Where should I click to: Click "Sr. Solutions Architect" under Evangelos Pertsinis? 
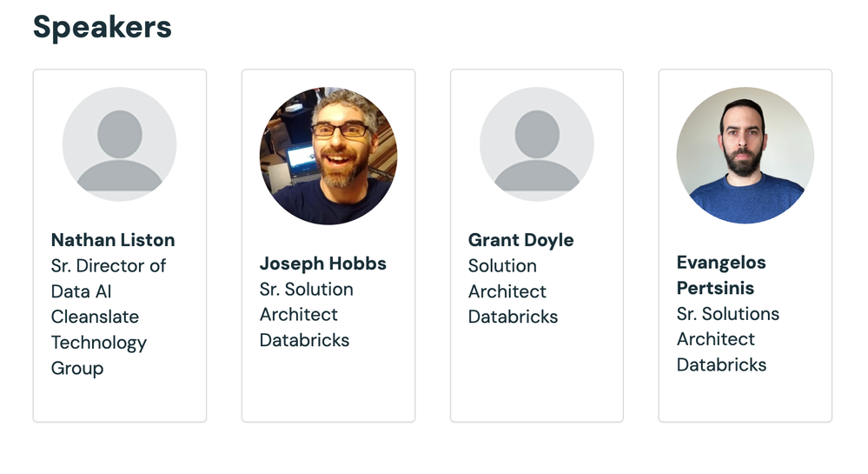(x=727, y=326)
